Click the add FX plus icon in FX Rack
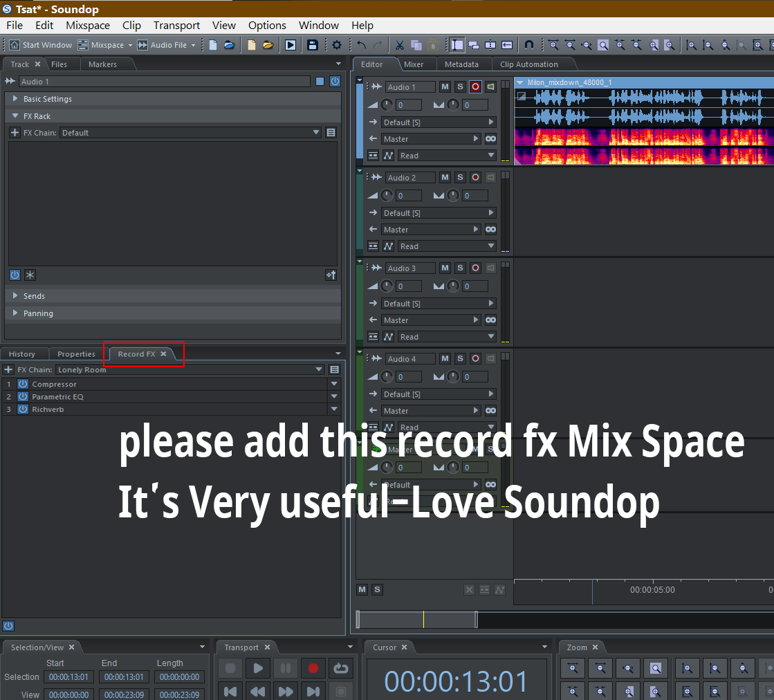774x700 pixels. point(15,133)
